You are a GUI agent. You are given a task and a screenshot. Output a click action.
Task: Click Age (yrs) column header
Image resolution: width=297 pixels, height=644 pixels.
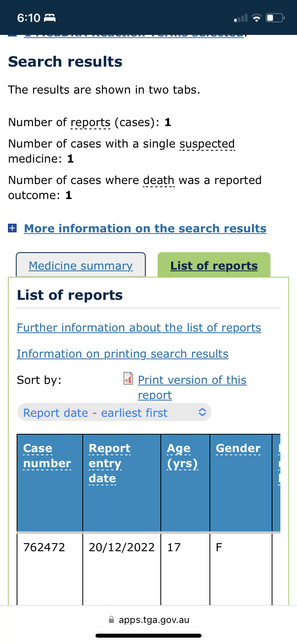pyautogui.click(x=182, y=456)
